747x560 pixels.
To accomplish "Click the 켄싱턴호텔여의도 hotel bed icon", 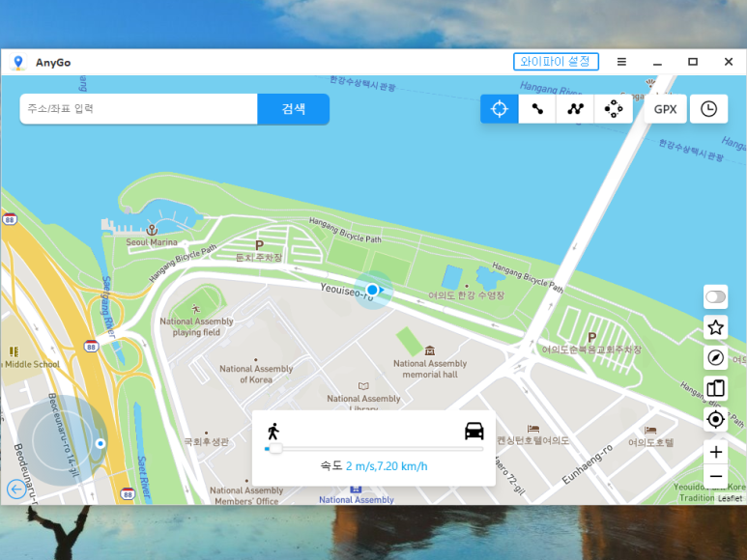I will pos(533,429).
